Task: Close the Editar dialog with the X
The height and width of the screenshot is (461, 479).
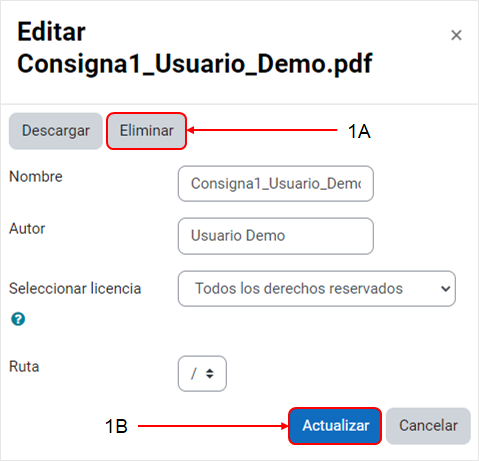Action: [x=456, y=35]
